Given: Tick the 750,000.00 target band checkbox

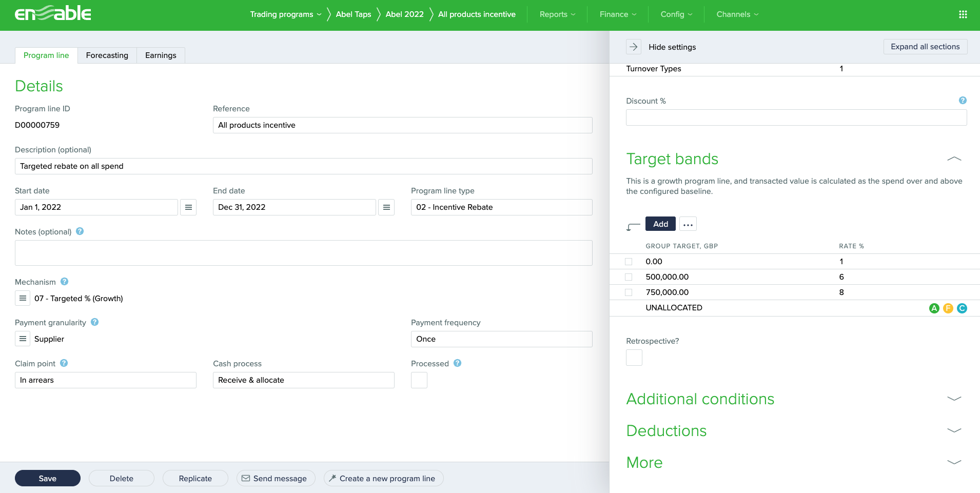Looking at the screenshot, I should [x=629, y=292].
